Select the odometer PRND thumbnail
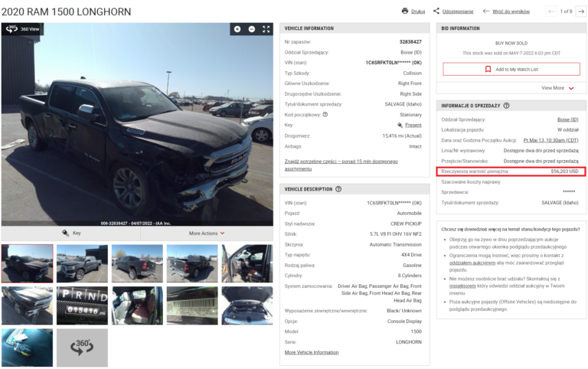The image size is (588, 369). click(82, 305)
